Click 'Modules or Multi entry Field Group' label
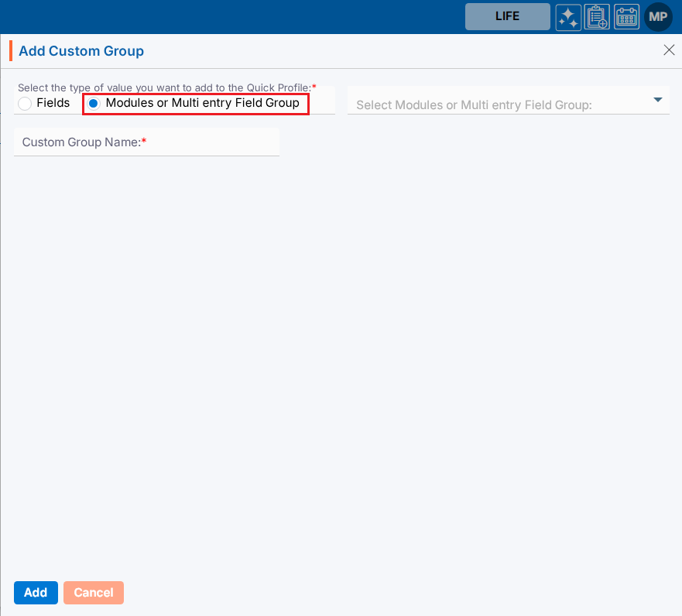 point(202,103)
